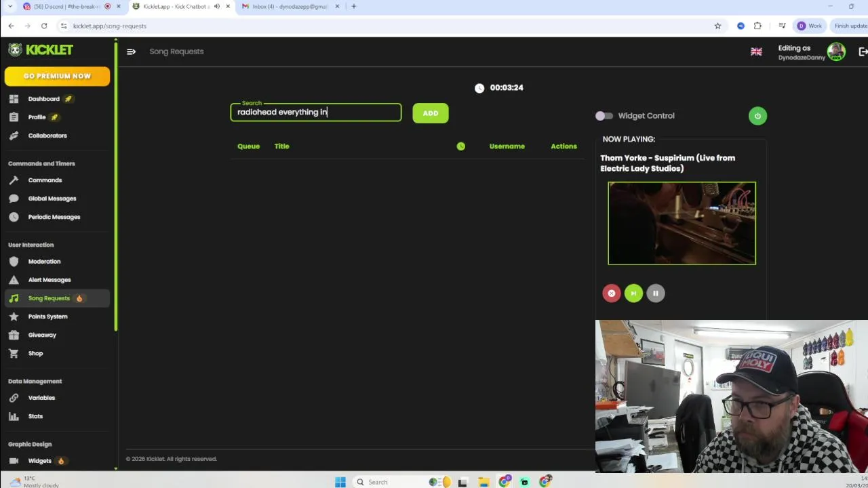
Task: Click the green power button
Action: pos(757,116)
